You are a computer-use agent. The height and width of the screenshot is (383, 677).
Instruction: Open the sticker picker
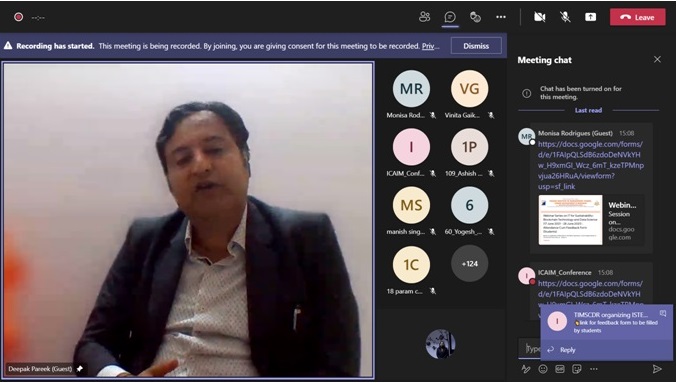576,369
